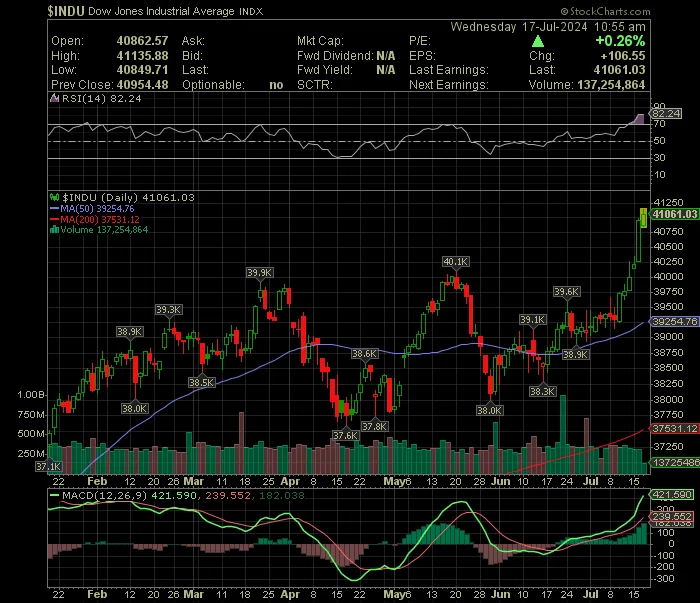Click the 37531.12 MA tag on right axis

[674, 428]
